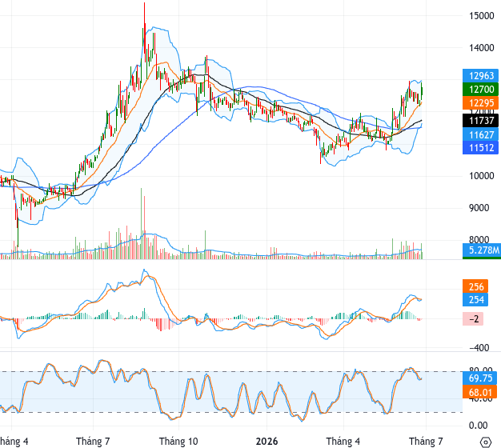Click the 10000 price axis tick
The height and width of the screenshot is (448, 501).
click(x=482, y=176)
